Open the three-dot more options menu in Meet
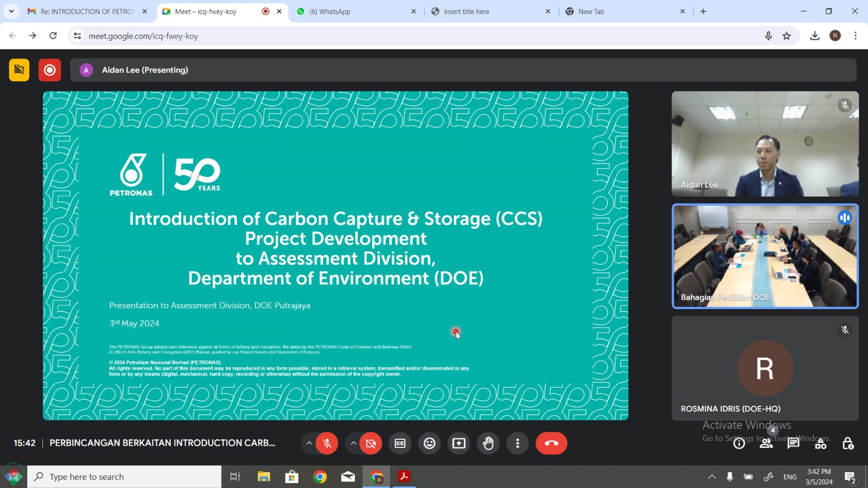868x488 pixels. pos(518,444)
